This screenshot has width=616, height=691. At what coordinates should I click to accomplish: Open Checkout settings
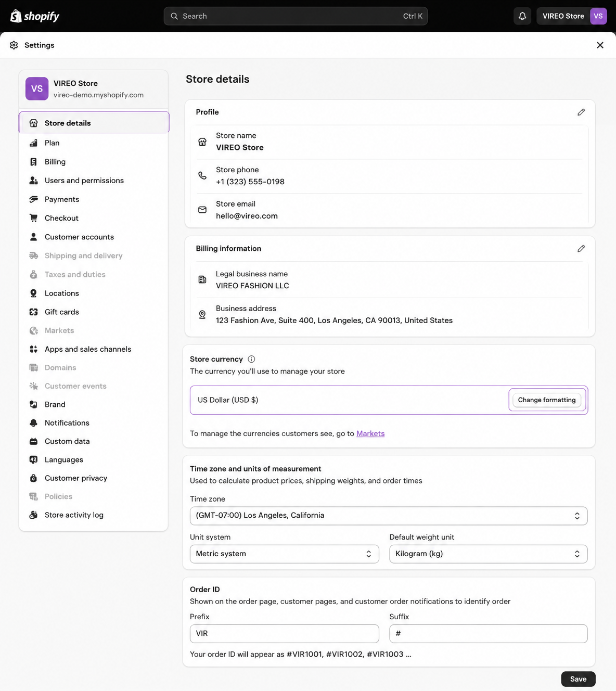click(61, 218)
